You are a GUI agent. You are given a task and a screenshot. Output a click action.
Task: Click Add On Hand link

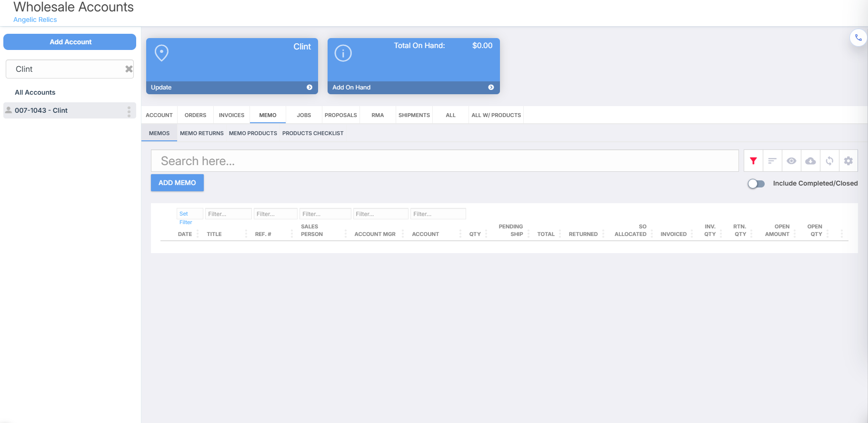[x=351, y=88]
